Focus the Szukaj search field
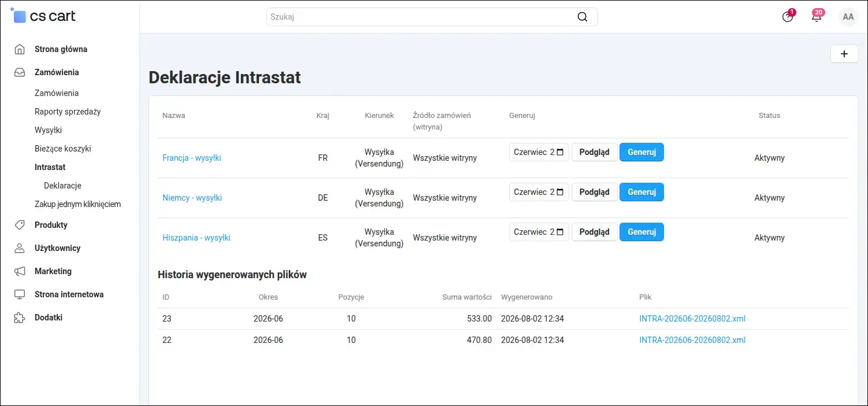The height and width of the screenshot is (406, 868). tap(432, 17)
